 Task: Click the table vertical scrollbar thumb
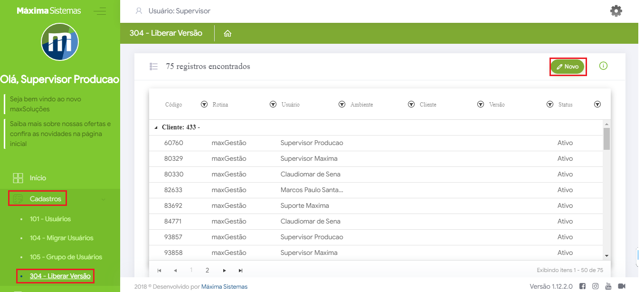click(x=606, y=139)
